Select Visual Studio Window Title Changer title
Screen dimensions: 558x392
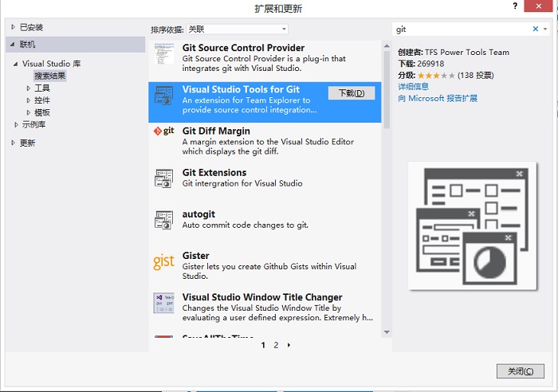262,297
